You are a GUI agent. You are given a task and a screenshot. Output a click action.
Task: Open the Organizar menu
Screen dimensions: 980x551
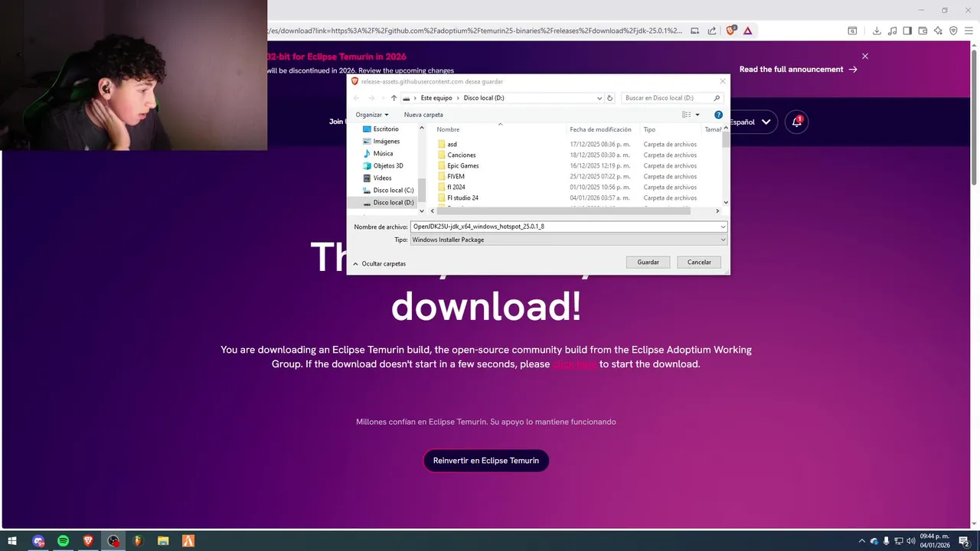click(x=372, y=115)
